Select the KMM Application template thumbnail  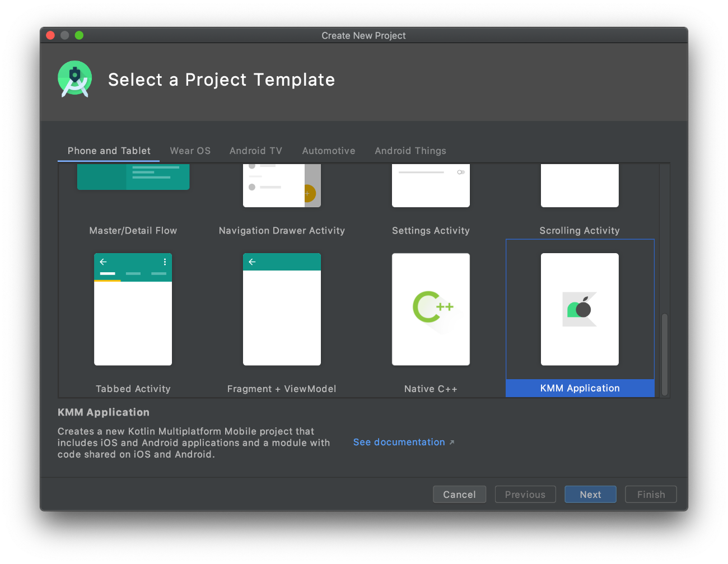pyautogui.click(x=580, y=309)
